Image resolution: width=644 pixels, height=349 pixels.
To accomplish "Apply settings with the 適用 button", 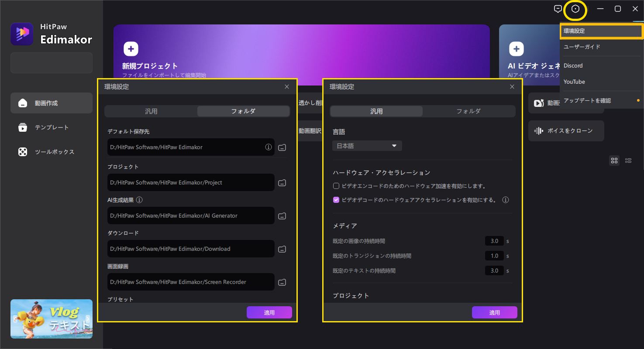I will pos(495,312).
